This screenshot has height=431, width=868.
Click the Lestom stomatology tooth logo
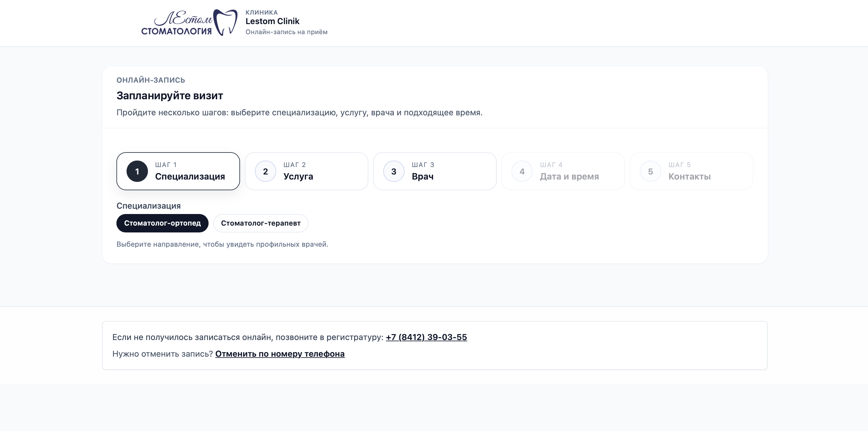(x=225, y=22)
